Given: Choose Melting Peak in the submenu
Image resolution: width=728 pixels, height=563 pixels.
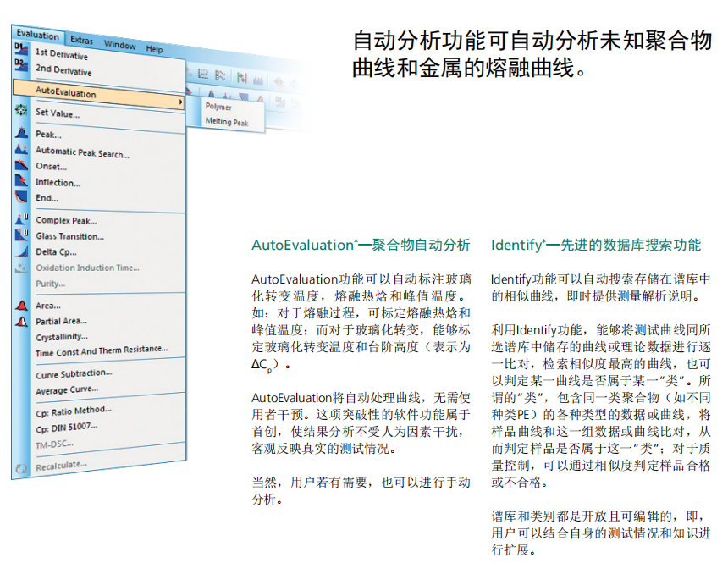Looking at the screenshot, I should tap(226, 122).
